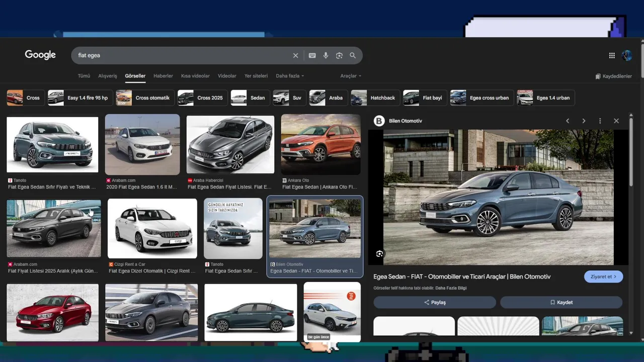
Task: Open the Google apps grid icon
Action: (x=612, y=55)
